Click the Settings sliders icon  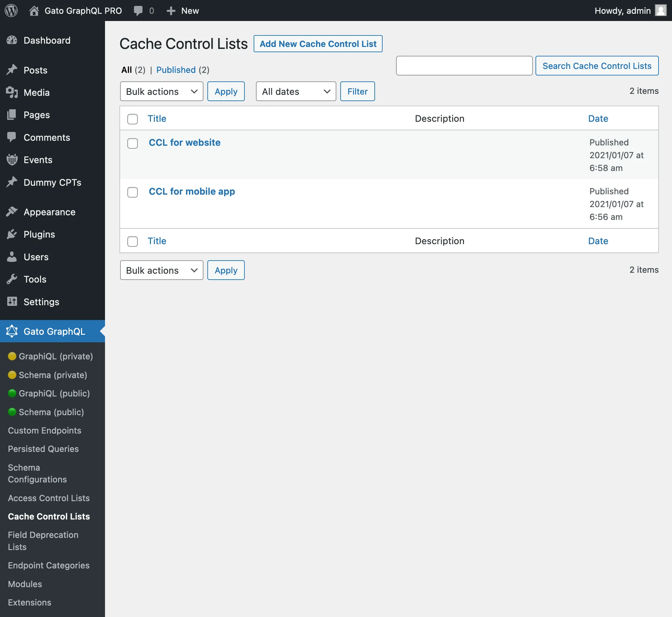click(x=12, y=302)
